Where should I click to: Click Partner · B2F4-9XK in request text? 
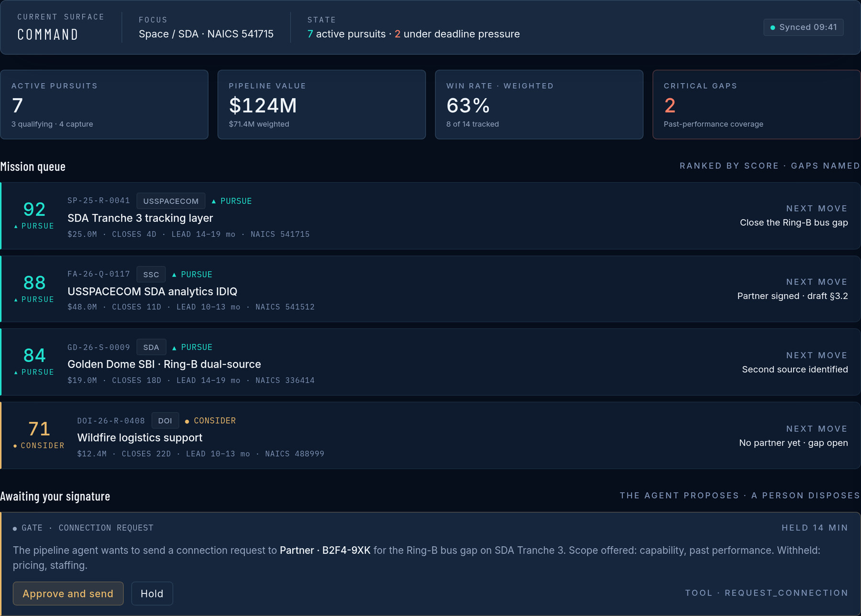(x=325, y=550)
